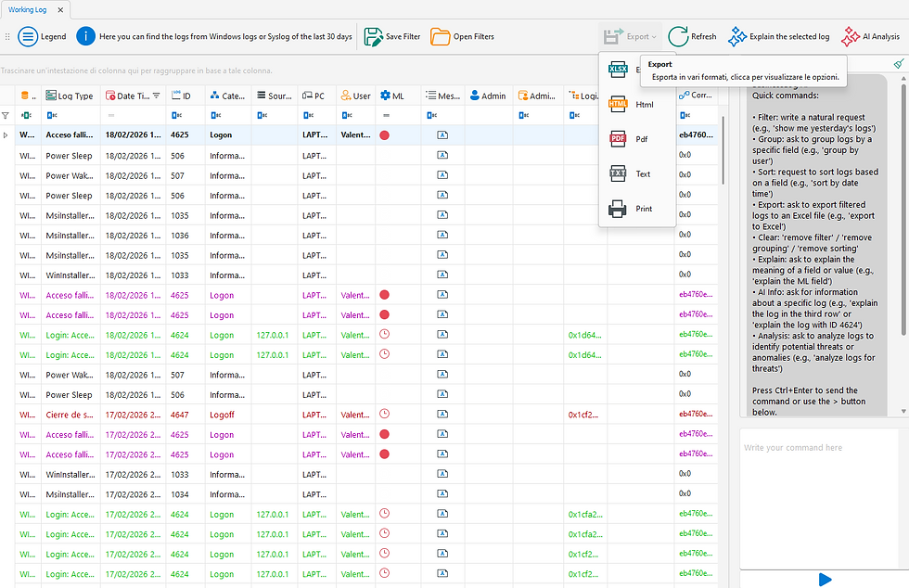
Task: Open message icon in the Logoff 4647 row
Action: pos(442,414)
